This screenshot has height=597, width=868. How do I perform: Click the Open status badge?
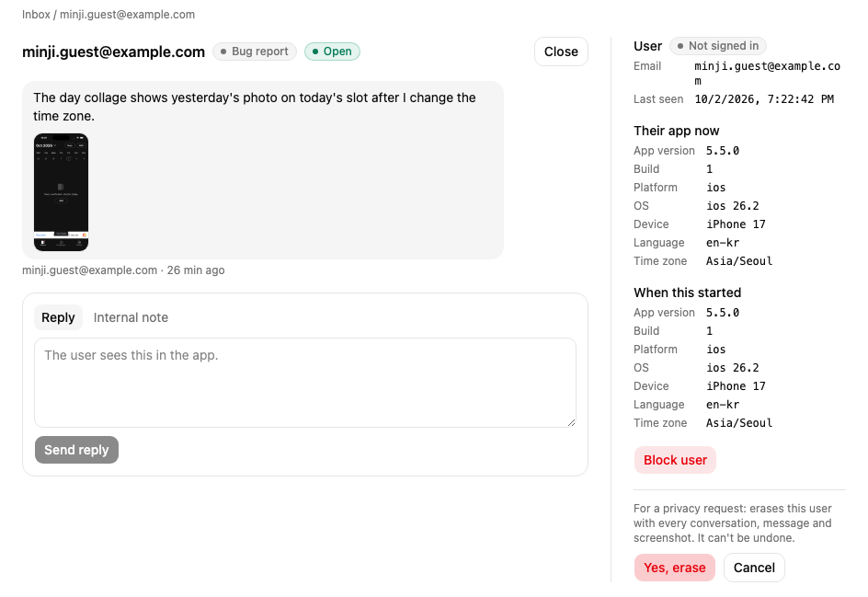coord(332,52)
